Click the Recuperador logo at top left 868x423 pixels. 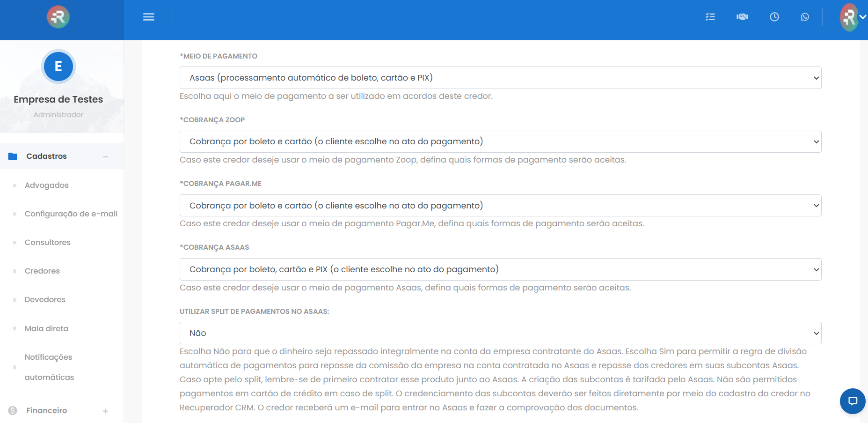pyautogui.click(x=58, y=17)
